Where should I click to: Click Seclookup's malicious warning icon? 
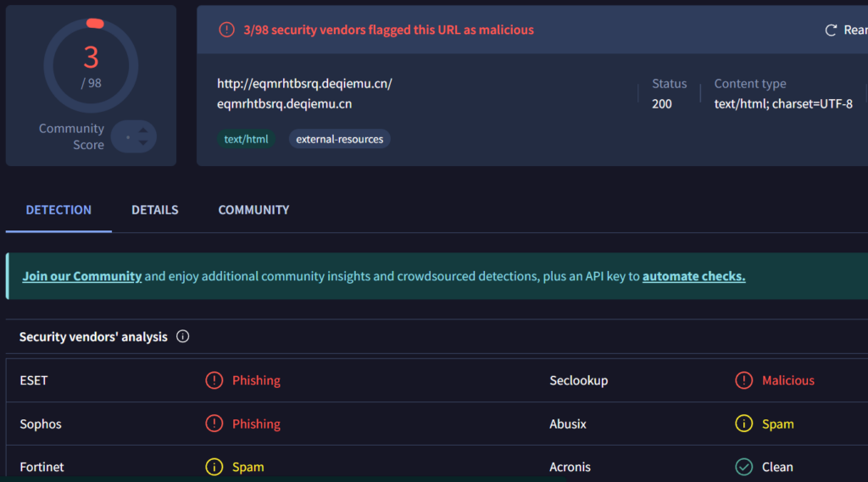click(743, 380)
